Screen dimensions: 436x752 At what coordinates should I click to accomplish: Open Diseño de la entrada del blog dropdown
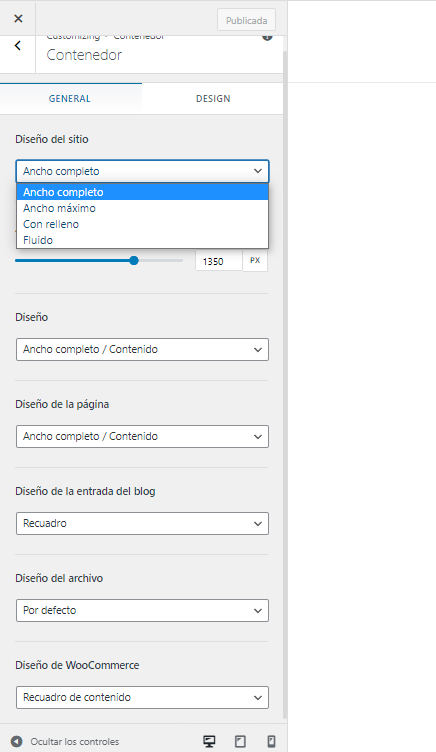point(142,523)
